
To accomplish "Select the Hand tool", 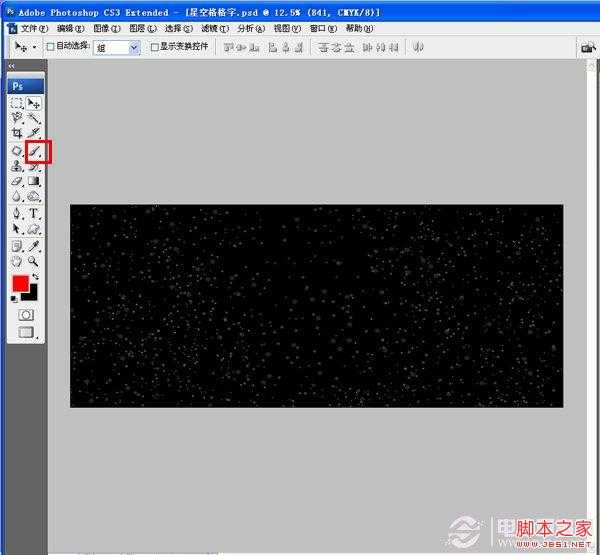I will [x=17, y=260].
